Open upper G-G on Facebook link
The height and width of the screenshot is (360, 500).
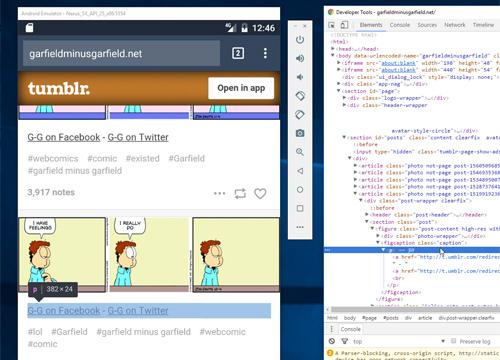click(64, 137)
